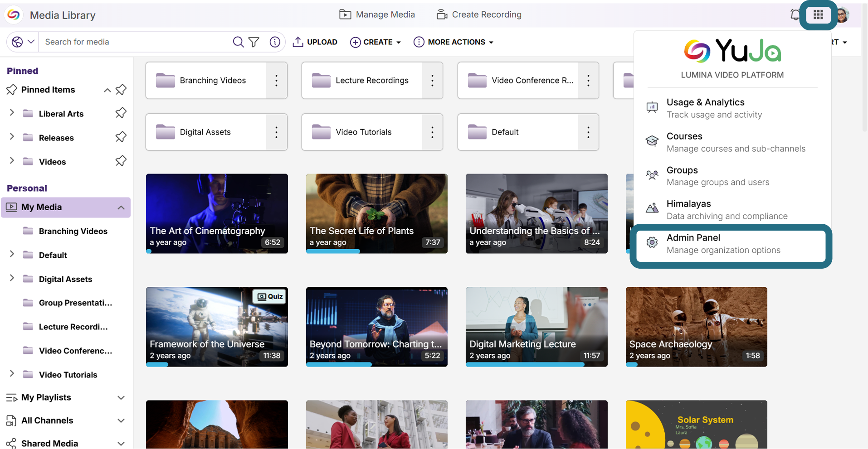
Task: Open Manage Media tab
Action: 377,14
